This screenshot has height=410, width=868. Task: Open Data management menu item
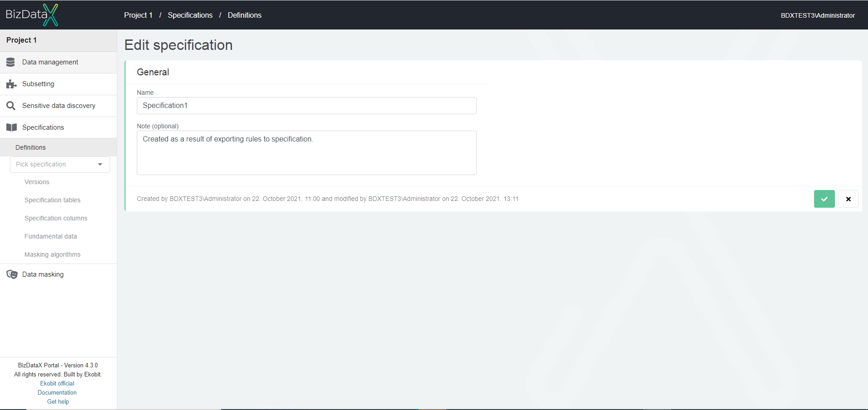58,62
